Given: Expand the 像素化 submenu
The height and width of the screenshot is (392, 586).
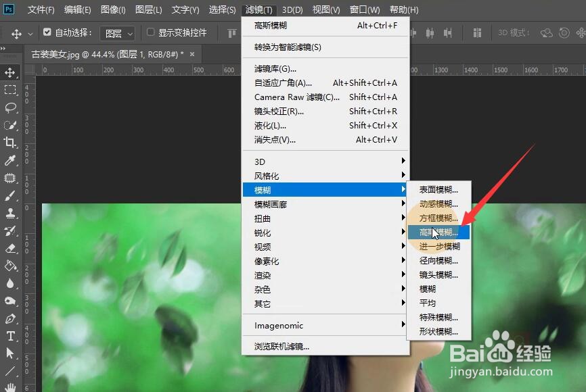Looking at the screenshot, I should [325, 261].
